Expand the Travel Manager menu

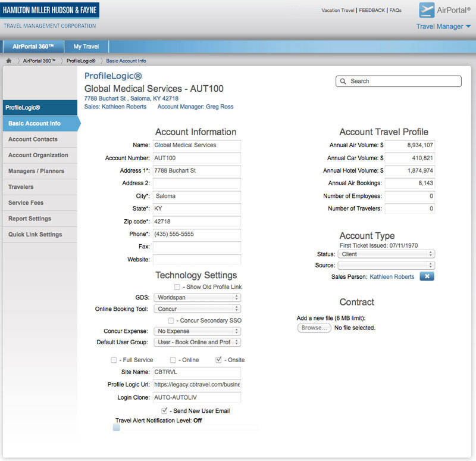443,27
